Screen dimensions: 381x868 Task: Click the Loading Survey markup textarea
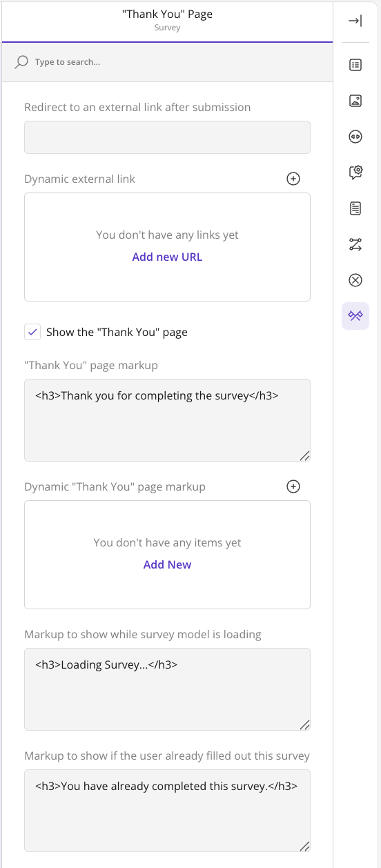[167, 689]
